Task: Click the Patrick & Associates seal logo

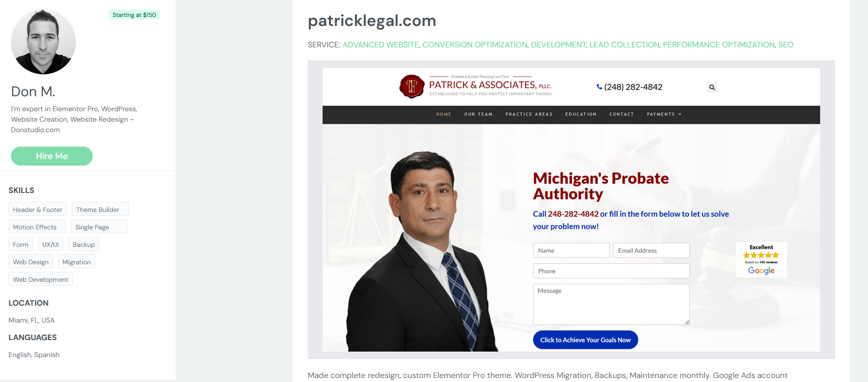Action: coord(412,86)
